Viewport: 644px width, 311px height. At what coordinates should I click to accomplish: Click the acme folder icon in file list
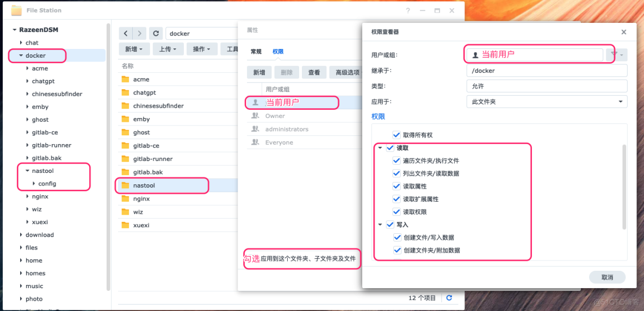[x=125, y=79]
